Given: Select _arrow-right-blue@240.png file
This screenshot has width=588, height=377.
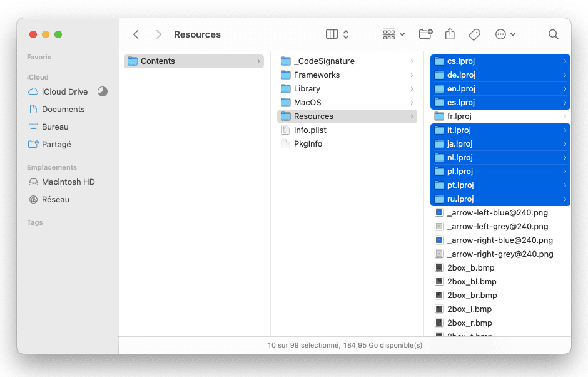Looking at the screenshot, I should tap(500, 240).
